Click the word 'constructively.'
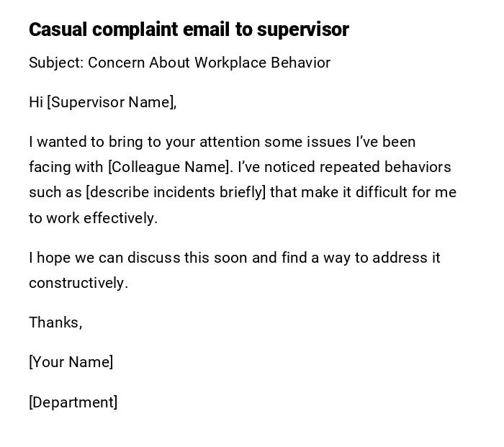Screen dimensions: 504x447 [x=78, y=283]
